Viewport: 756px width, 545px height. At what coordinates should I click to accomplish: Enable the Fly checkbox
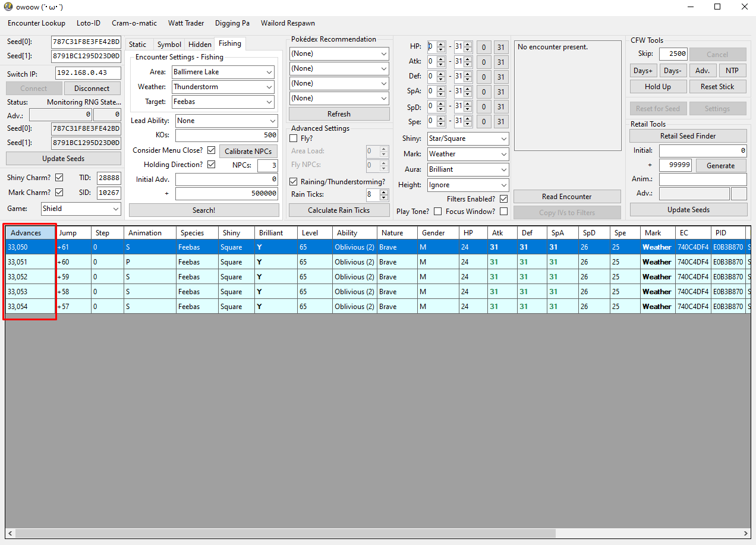[293, 138]
